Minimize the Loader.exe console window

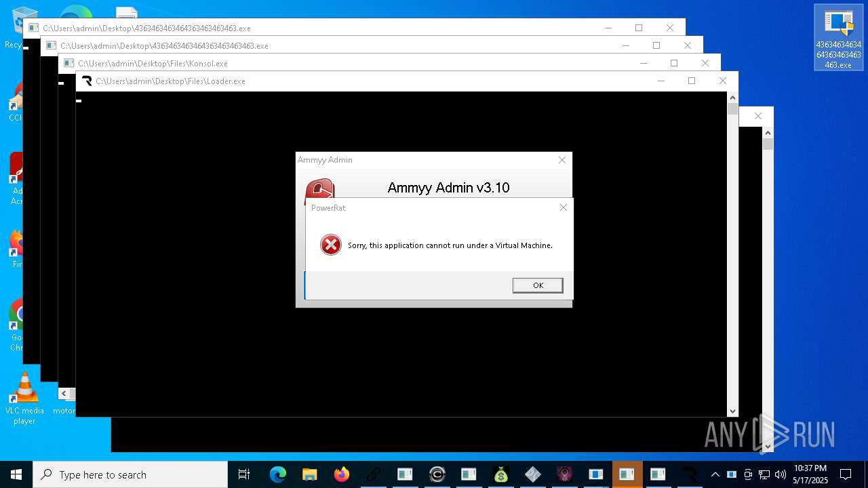point(660,81)
